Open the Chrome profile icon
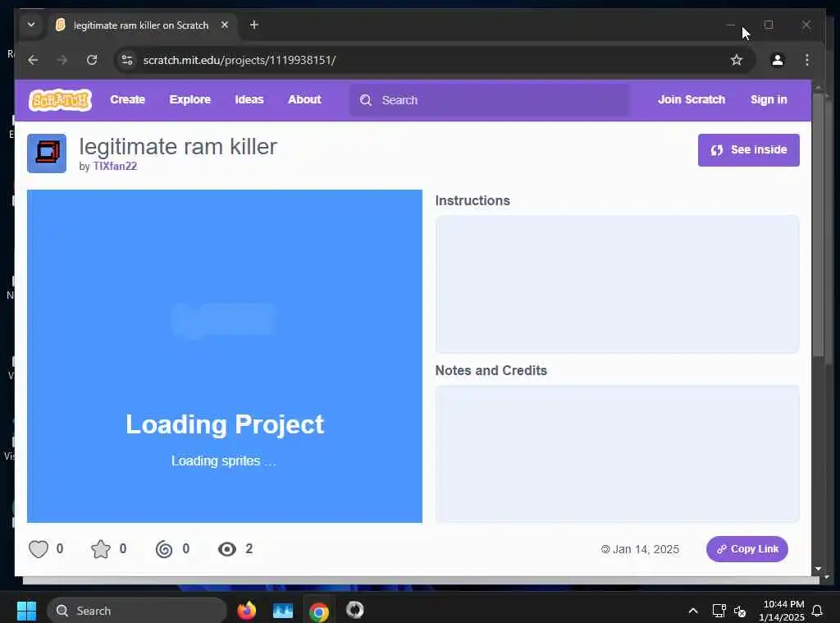Viewport: 840px width, 623px height. (x=778, y=60)
